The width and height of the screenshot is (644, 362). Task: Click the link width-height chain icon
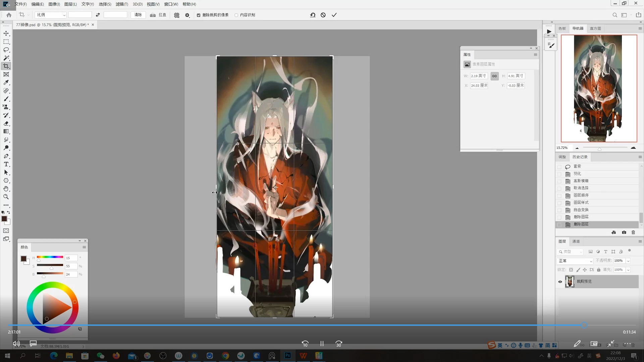[494, 76]
